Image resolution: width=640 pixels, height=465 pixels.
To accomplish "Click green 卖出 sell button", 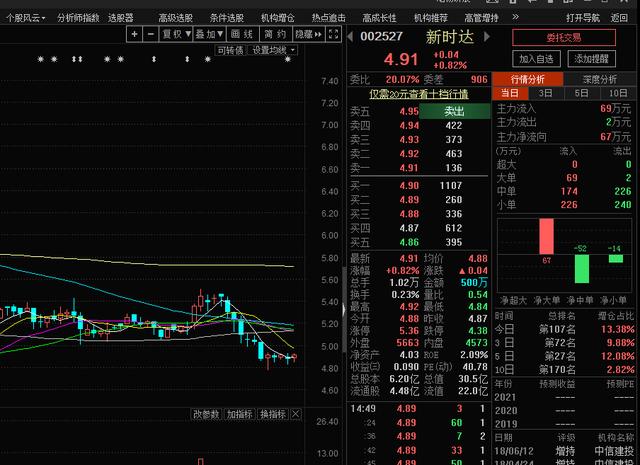I will pos(455,111).
